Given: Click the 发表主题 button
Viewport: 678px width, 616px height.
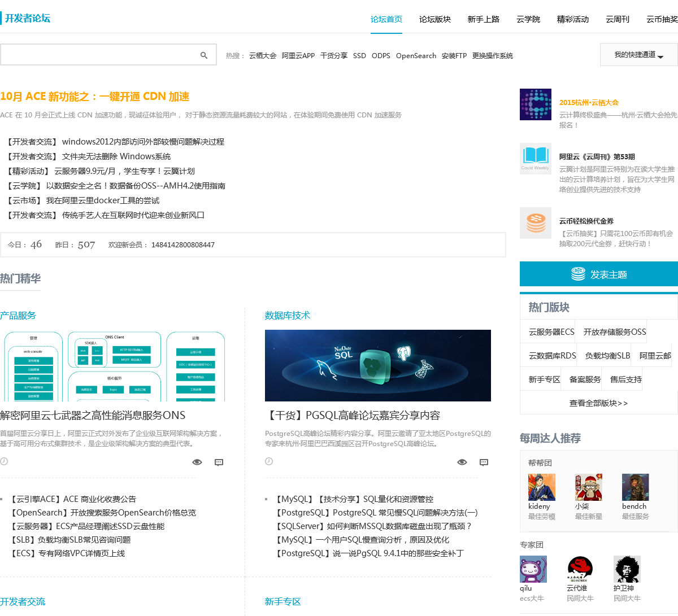Looking at the screenshot, I should pos(599,274).
